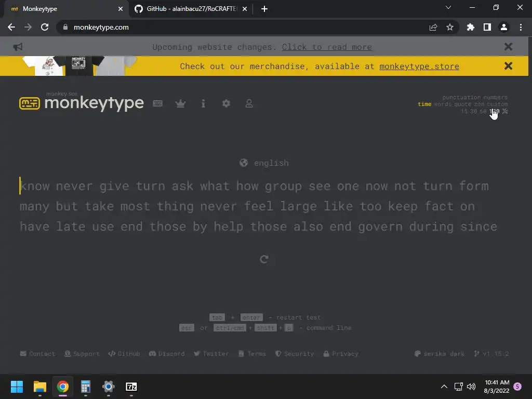The height and width of the screenshot is (399, 532).
Task: Open the Support footer link
Action: pyautogui.click(x=82, y=353)
